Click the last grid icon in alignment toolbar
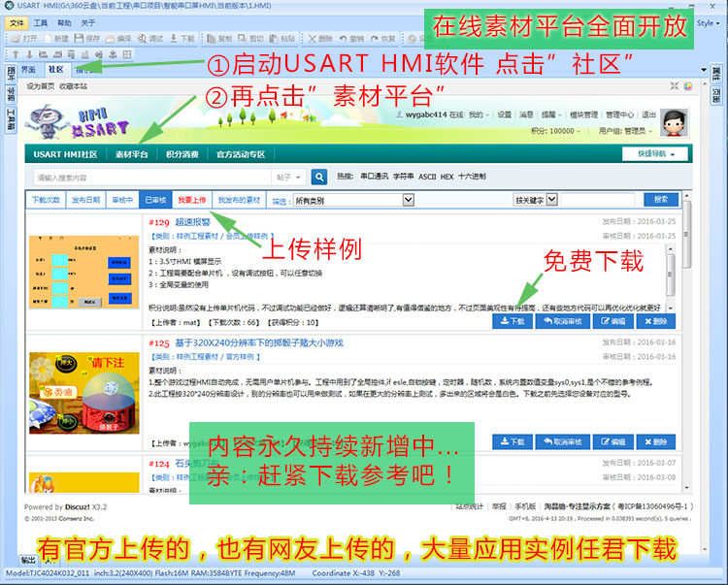 127,54
